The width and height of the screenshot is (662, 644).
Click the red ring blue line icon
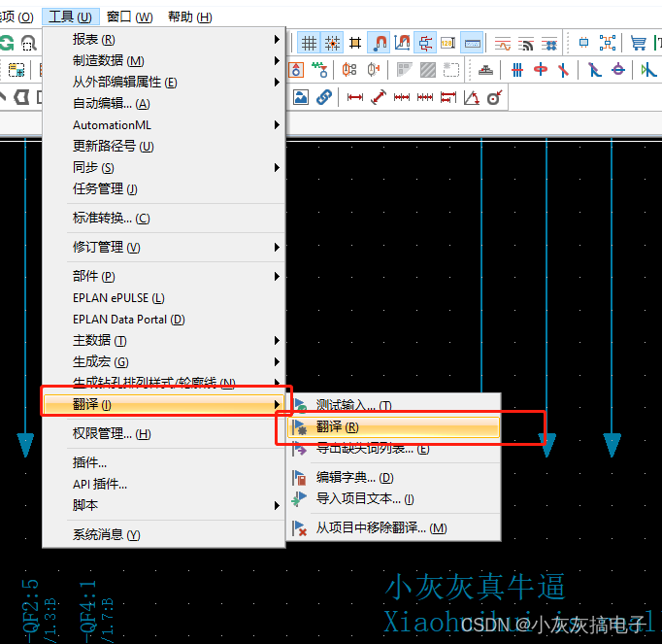[541, 70]
